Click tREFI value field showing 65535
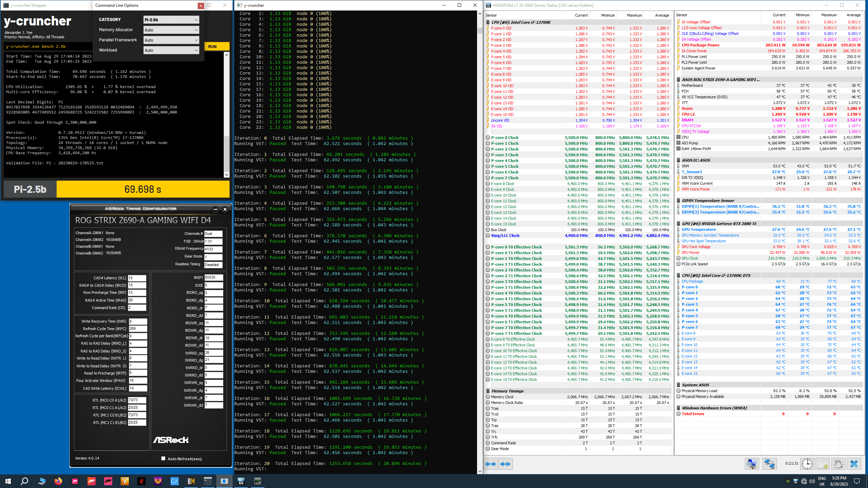Viewport: 868px width, 488px height. (x=214, y=278)
